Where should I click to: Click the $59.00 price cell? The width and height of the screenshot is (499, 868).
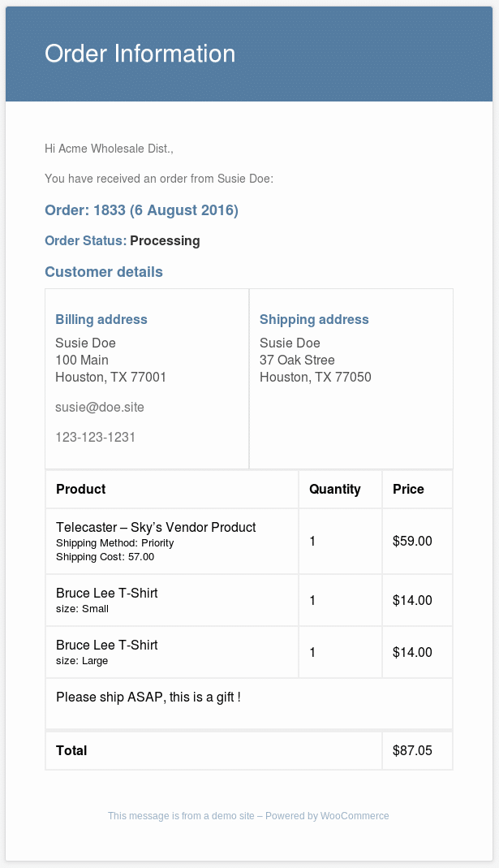pyautogui.click(x=412, y=541)
